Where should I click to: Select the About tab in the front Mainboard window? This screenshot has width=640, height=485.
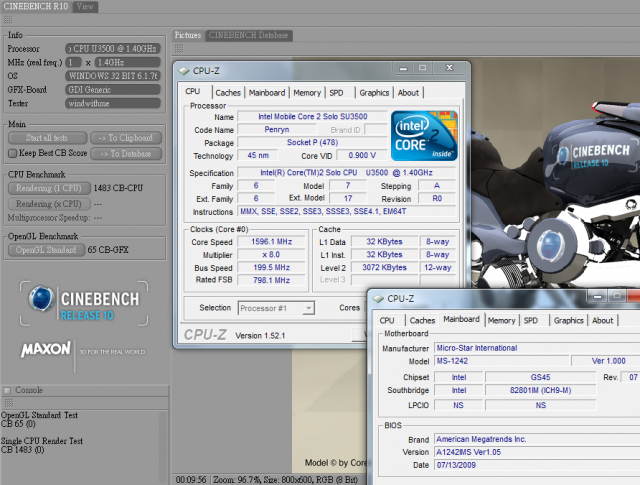(x=602, y=320)
